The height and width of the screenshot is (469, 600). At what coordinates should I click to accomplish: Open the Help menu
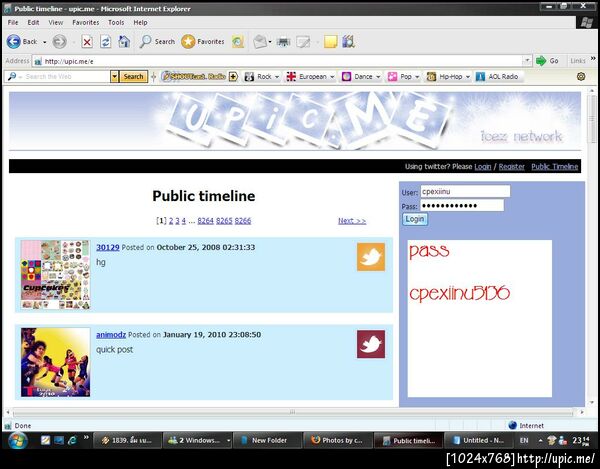point(140,23)
